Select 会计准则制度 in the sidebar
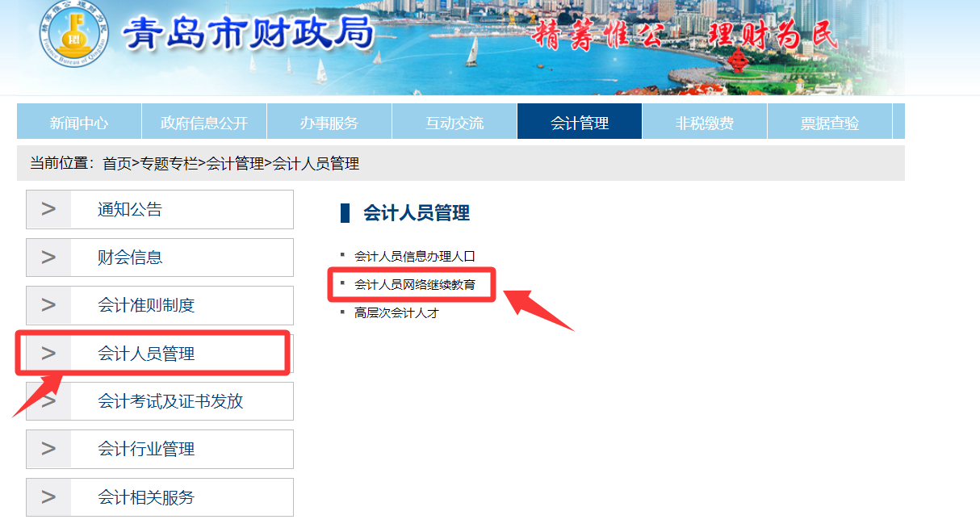Screen dimensions: 980x532 [x=160, y=305]
